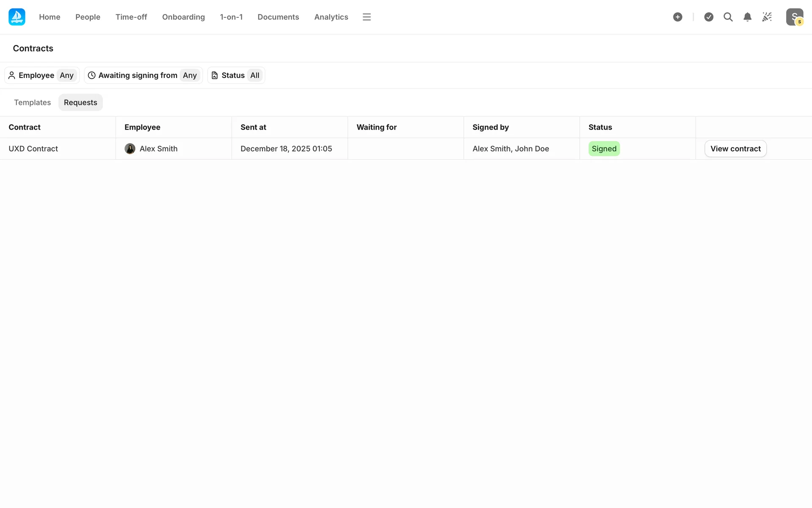Expand the Status All filter
This screenshot has height=508, width=812.
[x=236, y=75]
